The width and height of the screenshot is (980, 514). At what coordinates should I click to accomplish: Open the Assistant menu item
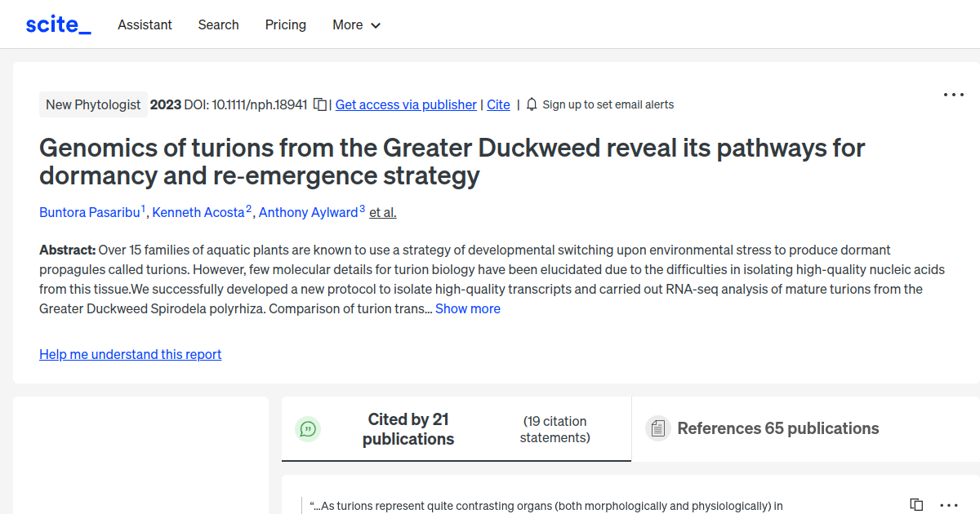(145, 25)
